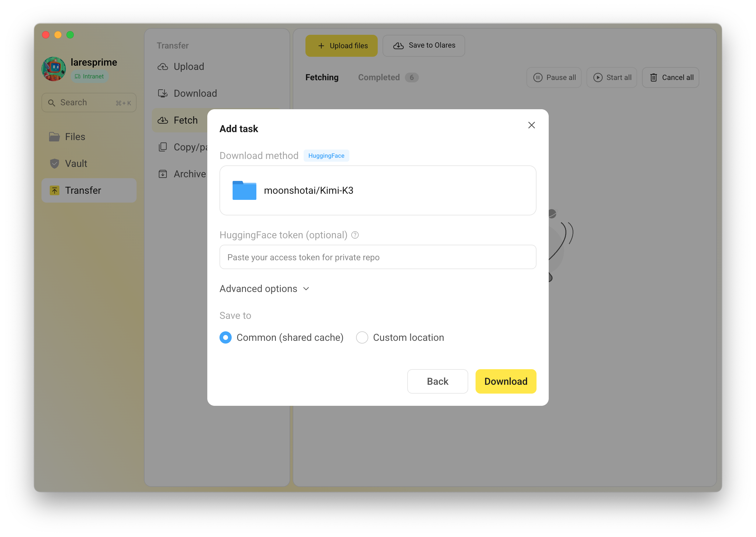Select Custom location radio button
Screen dimensions: 756x537
[362, 337]
